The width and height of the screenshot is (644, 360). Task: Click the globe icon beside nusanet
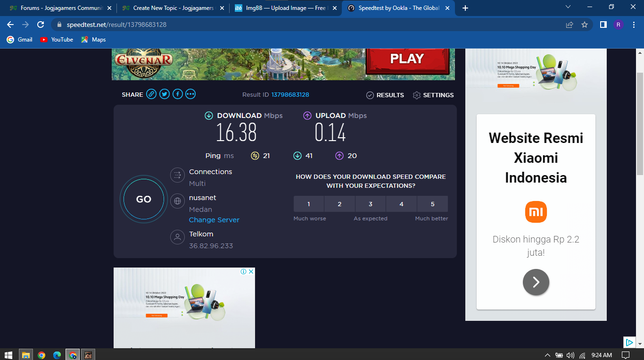click(178, 201)
